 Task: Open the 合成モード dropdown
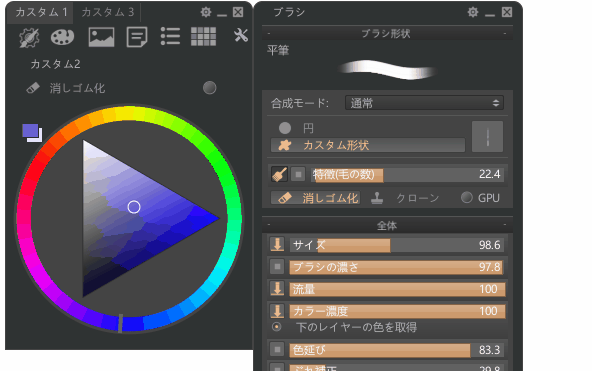[424, 103]
